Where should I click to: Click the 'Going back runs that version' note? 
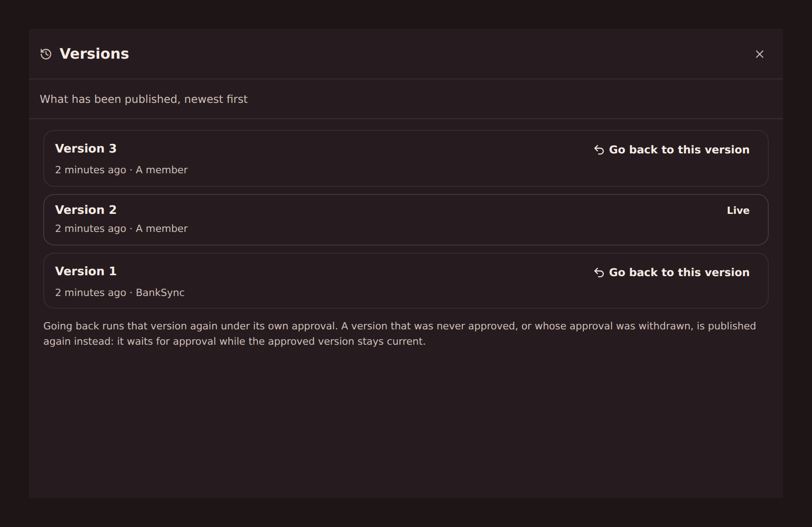(x=400, y=333)
